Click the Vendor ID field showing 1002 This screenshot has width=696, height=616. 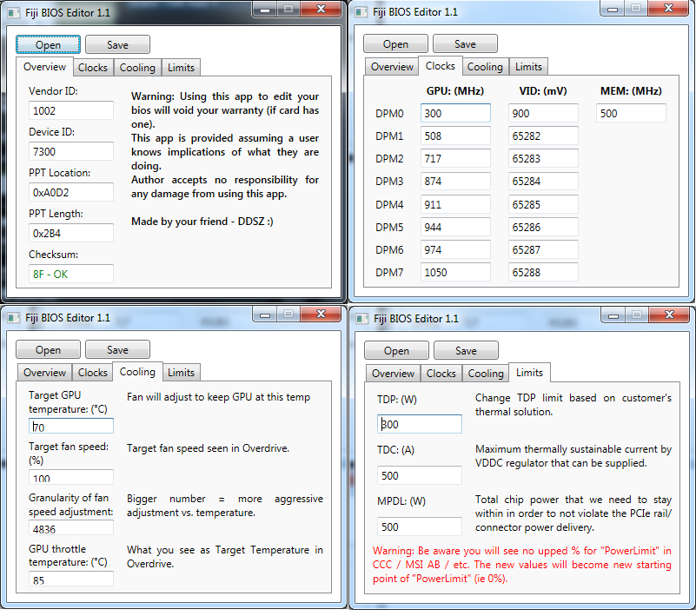point(71,110)
